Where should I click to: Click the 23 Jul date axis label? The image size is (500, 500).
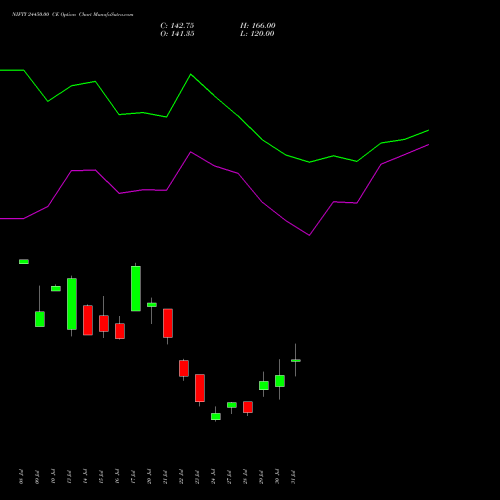[x=197, y=477]
